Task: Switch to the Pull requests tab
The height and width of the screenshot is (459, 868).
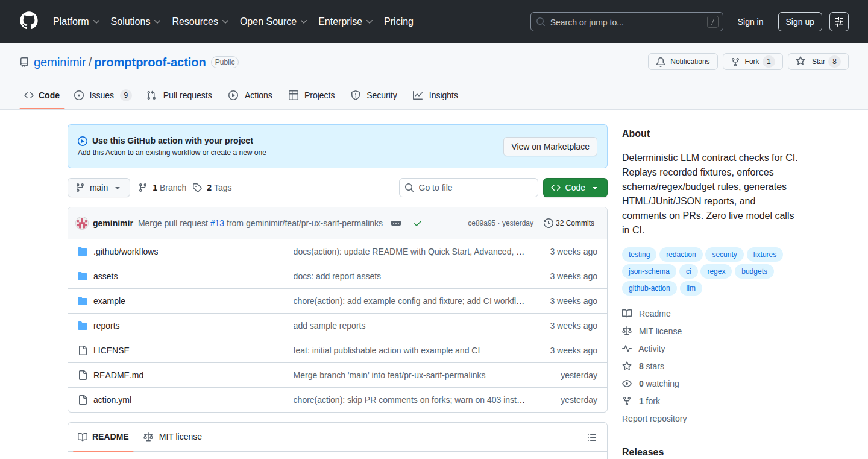Action: click(x=179, y=95)
